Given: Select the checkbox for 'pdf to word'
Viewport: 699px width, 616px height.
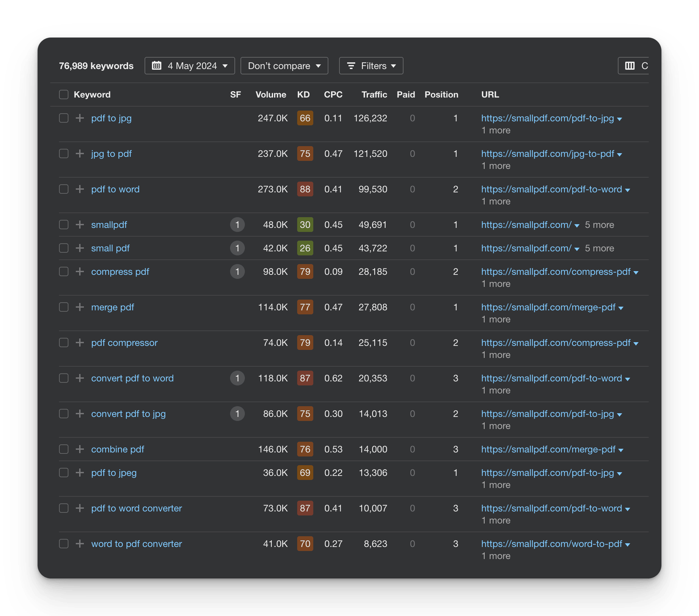Looking at the screenshot, I should [64, 189].
